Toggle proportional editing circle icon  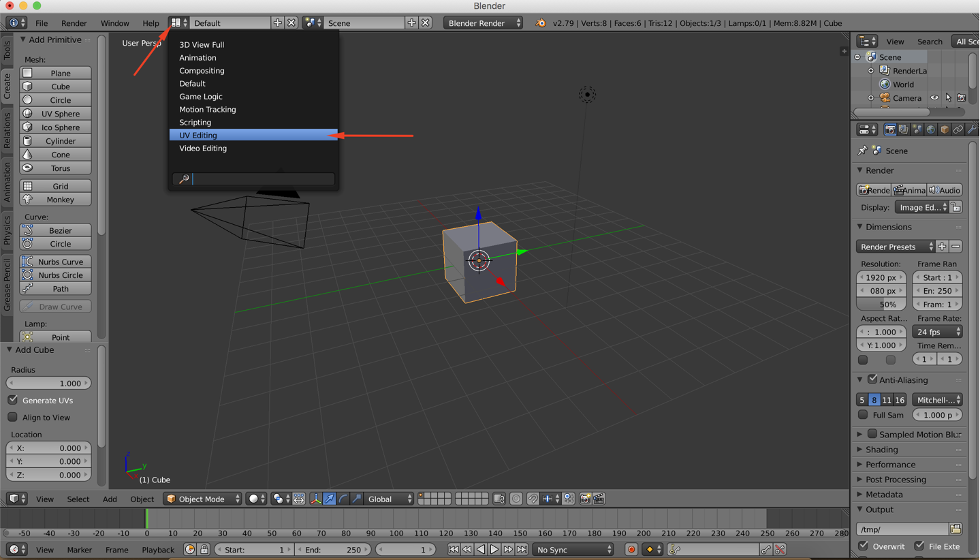coord(516,499)
